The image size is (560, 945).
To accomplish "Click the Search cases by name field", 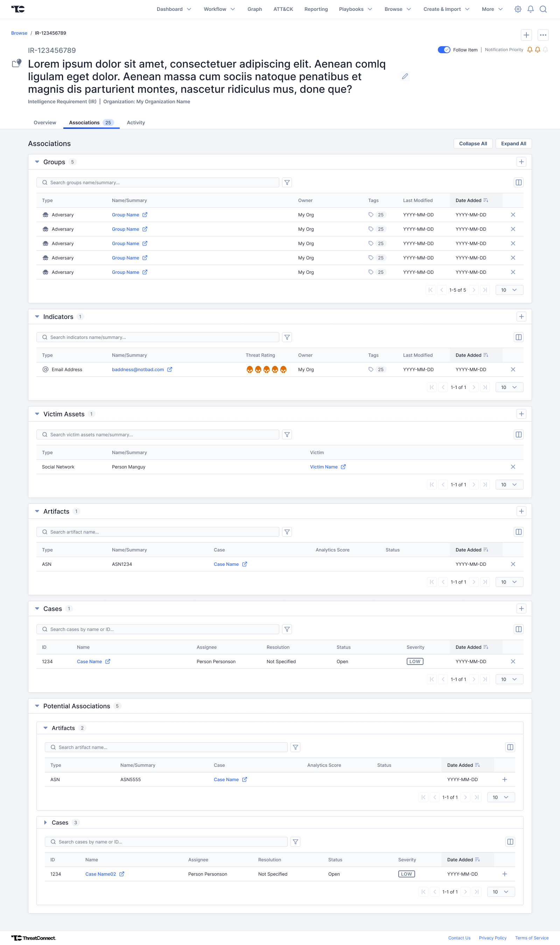I will coord(158,629).
